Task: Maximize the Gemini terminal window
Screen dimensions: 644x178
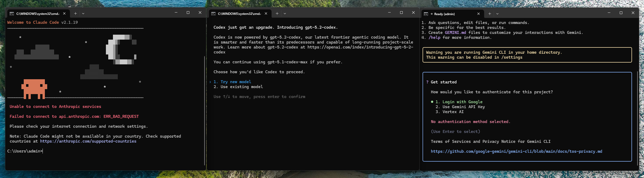Action: pyautogui.click(x=621, y=13)
